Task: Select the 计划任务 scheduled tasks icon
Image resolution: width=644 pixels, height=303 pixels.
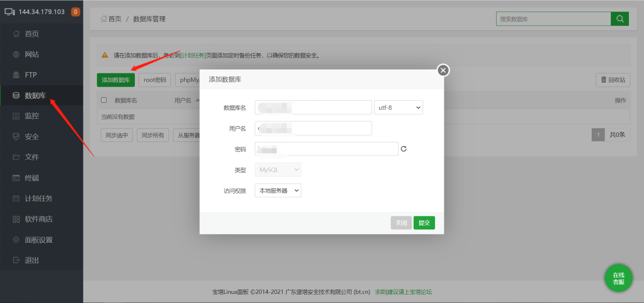Action: pyautogui.click(x=17, y=198)
